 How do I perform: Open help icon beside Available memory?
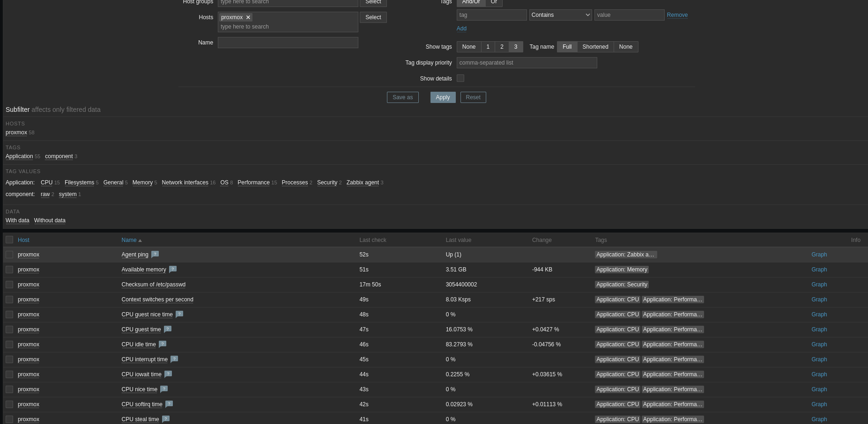tap(173, 269)
